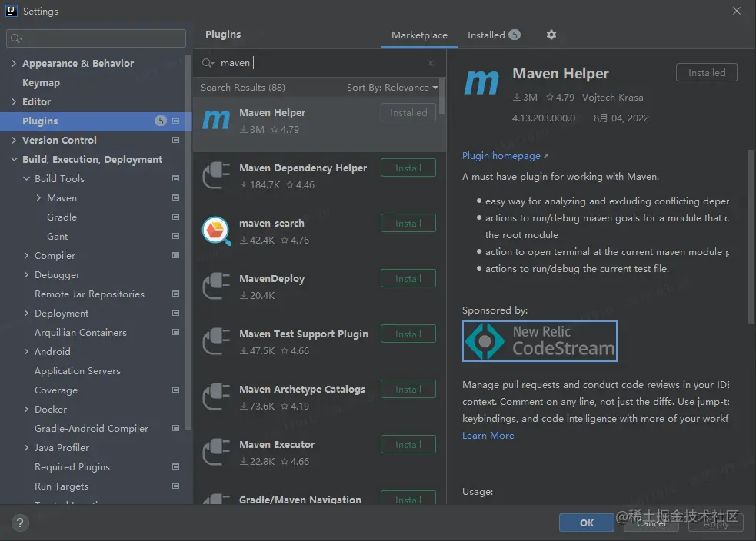The height and width of the screenshot is (541, 756).
Task: Expand the Version Control node
Action: click(14, 140)
